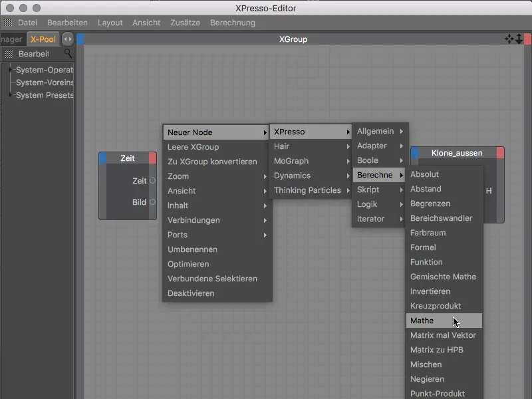Choose Optimieren

[217, 263]
